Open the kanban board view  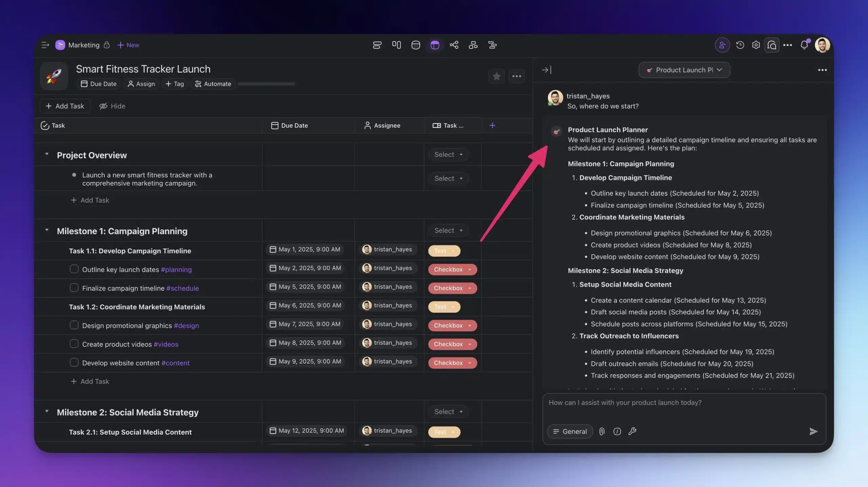(x=396, y=45)
